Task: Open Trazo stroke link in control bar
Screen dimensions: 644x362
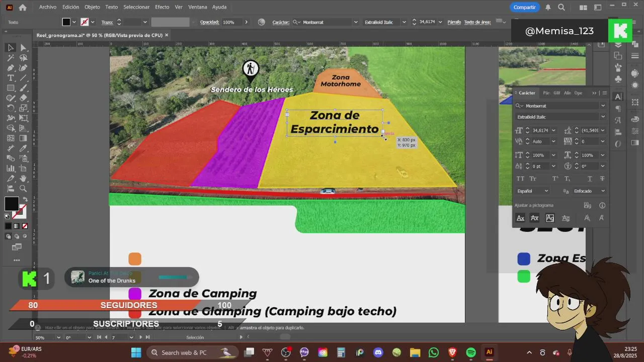Action: (107, 22)
